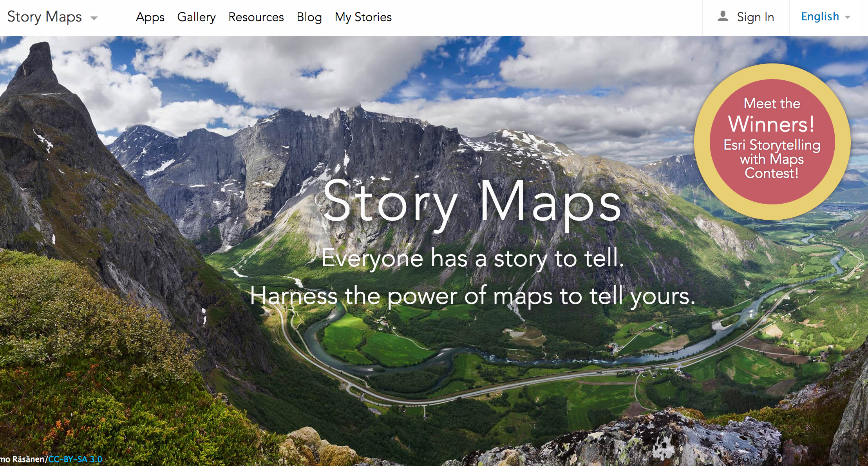Click the Sign In text link
868x466 pixels.
[x=755, y=17]
